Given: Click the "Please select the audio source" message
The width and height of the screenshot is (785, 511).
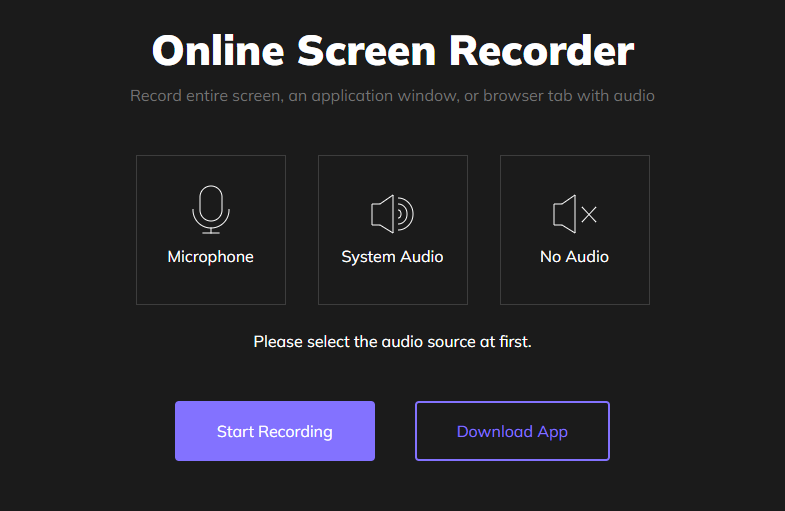Looking at the screenshot, I should (x=392, y=342).
